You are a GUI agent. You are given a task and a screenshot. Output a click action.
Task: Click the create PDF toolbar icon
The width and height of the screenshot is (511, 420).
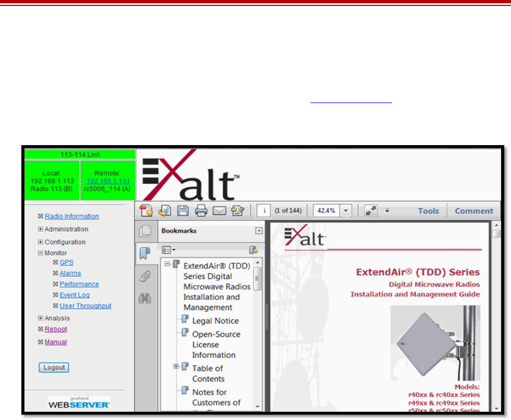(146, 211)
